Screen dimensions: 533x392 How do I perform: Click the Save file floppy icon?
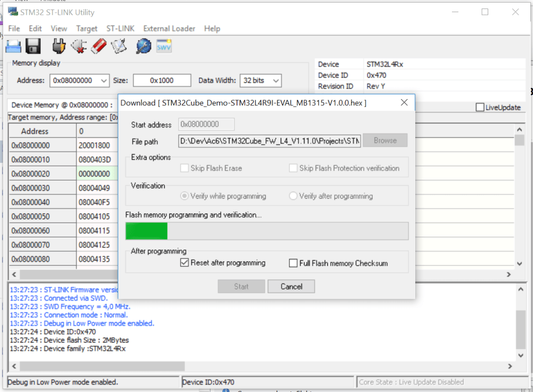[x=33, y=46]
